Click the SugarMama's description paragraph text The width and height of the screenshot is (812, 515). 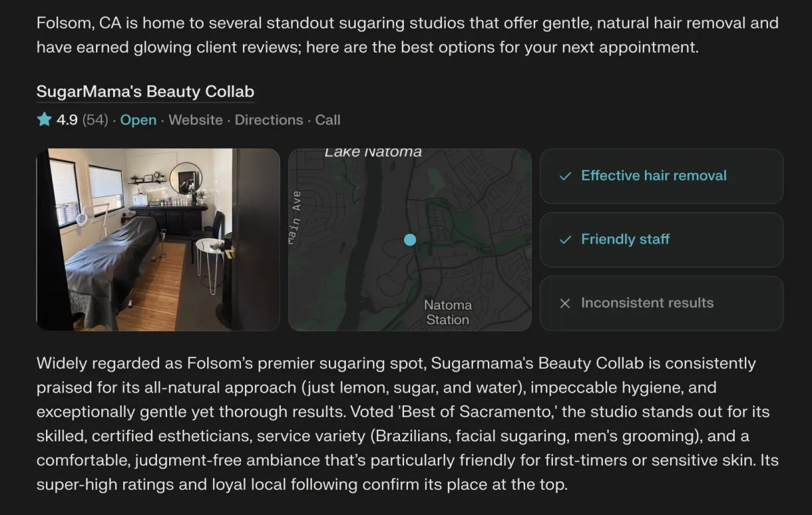[407, 424]
